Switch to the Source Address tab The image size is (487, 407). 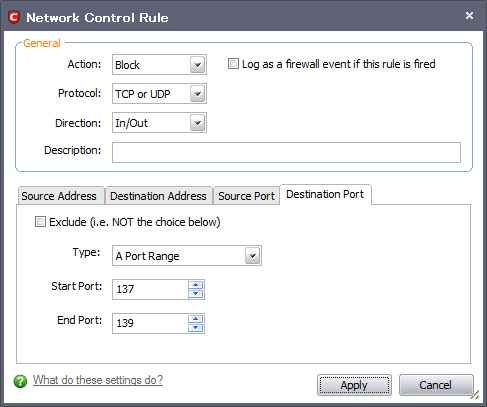click(x=61, y=196)
